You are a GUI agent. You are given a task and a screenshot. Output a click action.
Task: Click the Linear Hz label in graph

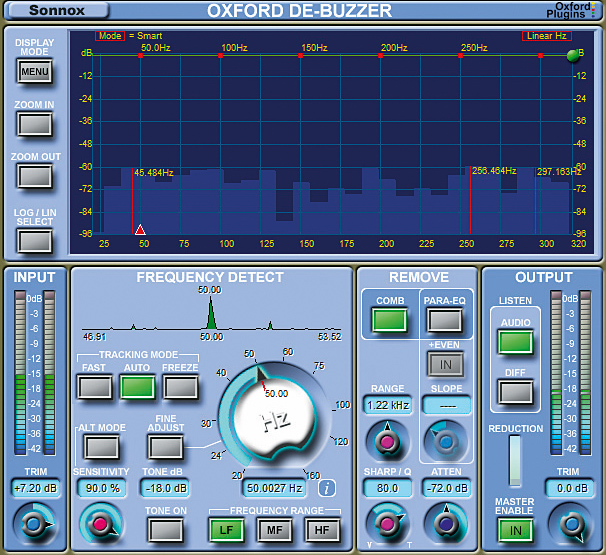(546, 36)
